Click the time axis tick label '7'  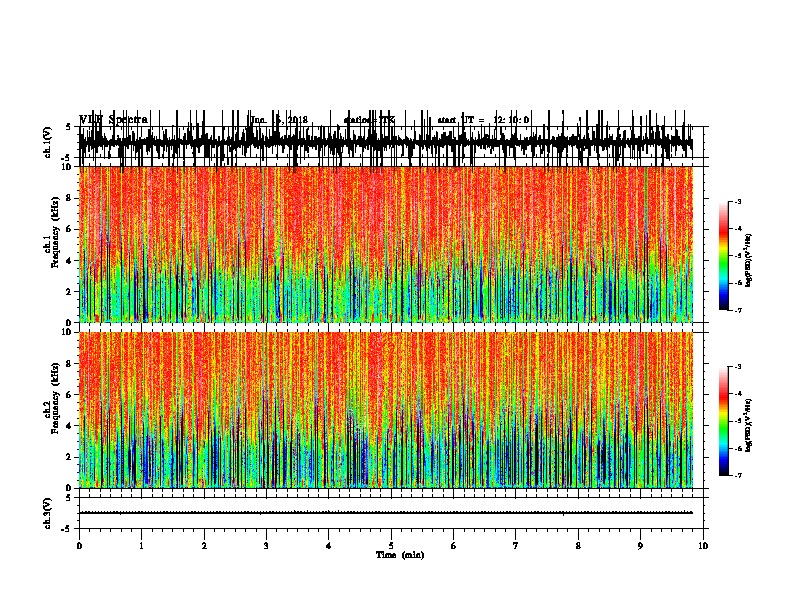tap(516, 546)
